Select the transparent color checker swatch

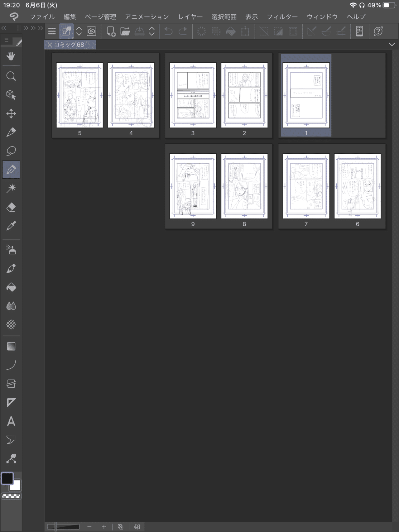click(x=11, y=496)
